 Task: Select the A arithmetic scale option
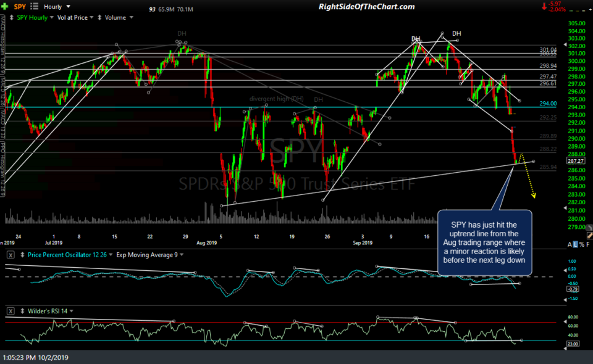point(569,244)
